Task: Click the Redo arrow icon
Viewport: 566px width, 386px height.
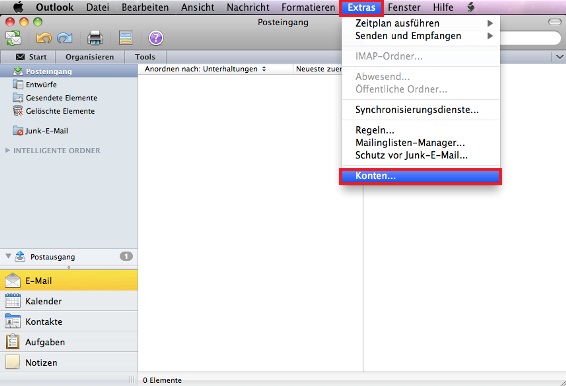Action: click(x=65, y=38)
